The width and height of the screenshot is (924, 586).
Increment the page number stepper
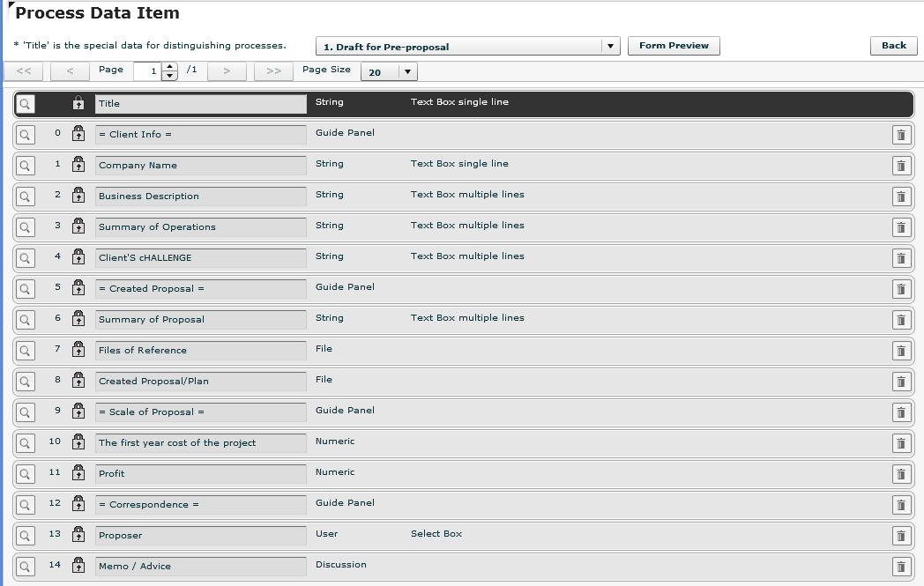tap(169, 67)
